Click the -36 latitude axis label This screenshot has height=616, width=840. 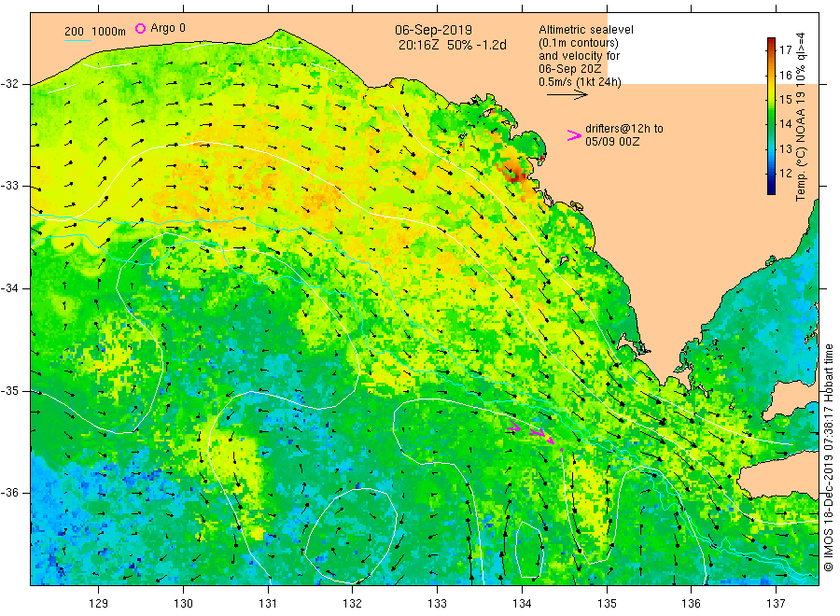pyautogui.click(x=9, y=493)
